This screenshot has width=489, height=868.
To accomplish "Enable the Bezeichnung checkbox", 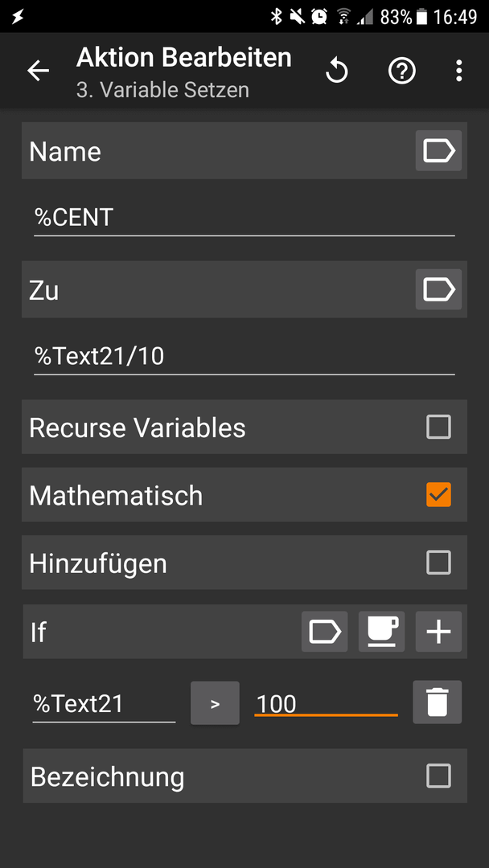I will coord(438,776).
